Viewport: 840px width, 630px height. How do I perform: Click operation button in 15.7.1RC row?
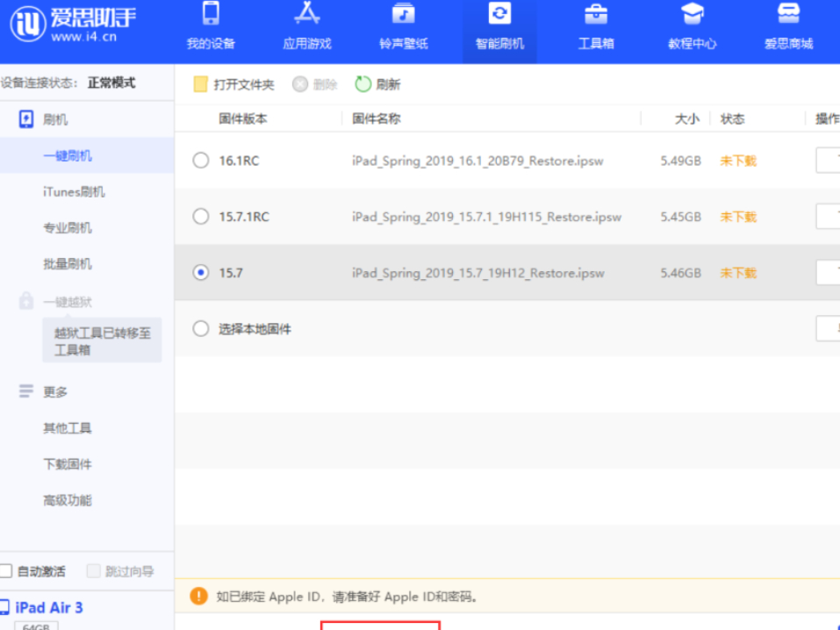pyautogui.click(x=828, y=217)
